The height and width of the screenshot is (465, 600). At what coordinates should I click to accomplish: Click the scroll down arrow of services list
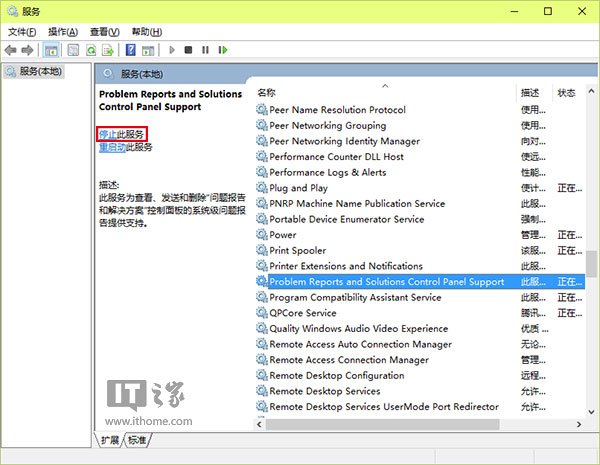591,421
